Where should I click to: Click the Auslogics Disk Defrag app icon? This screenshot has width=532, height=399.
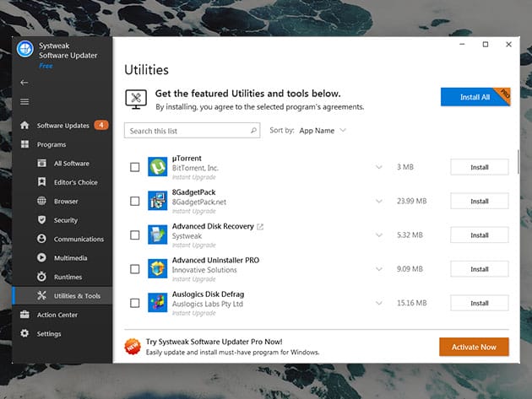coord(157,302)
